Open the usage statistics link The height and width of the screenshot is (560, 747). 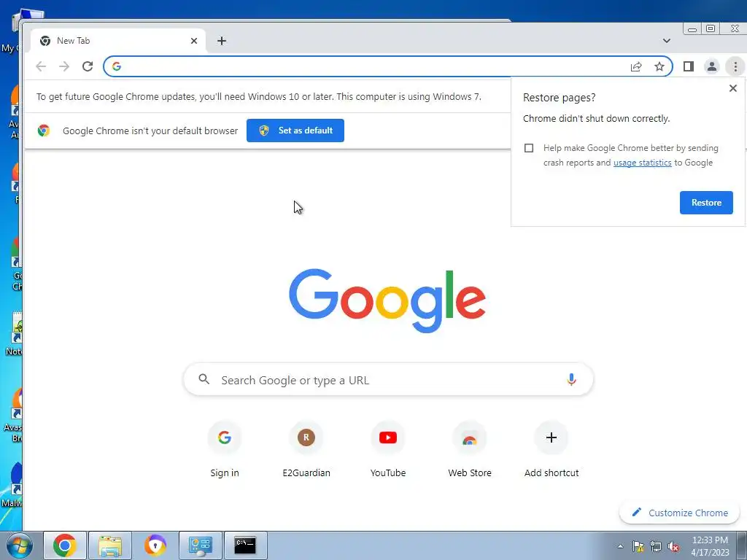click(642, 163)
